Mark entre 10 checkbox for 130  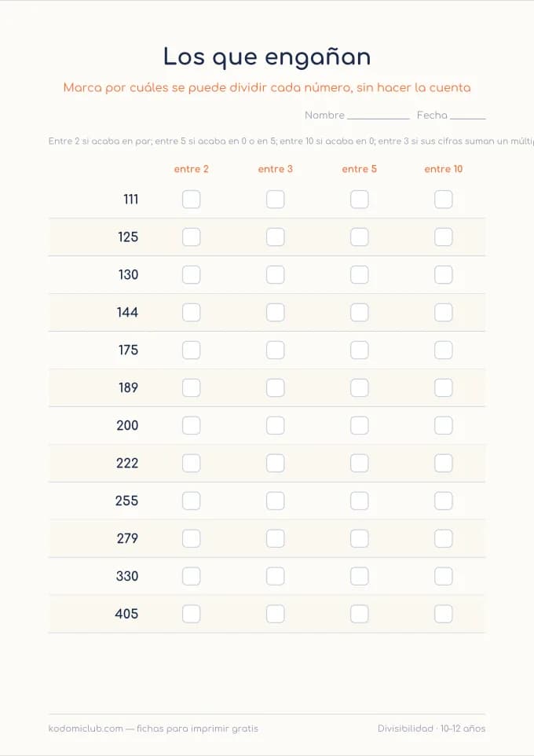pyautogui.click(x=444, y=275)
